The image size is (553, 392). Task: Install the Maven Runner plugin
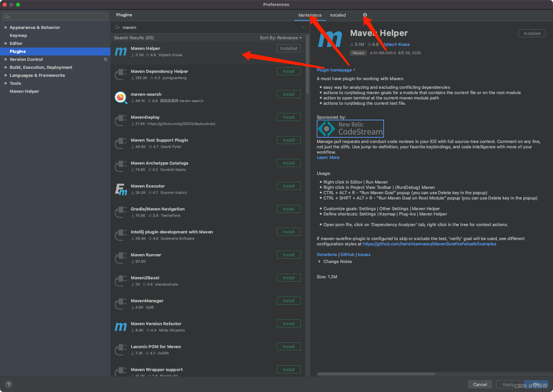pos(288,255)
